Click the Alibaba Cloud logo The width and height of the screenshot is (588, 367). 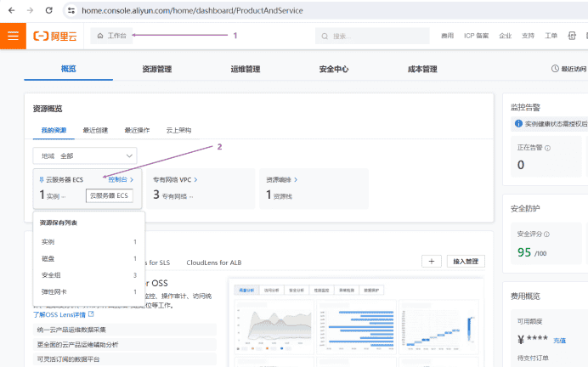click(54, 36)
